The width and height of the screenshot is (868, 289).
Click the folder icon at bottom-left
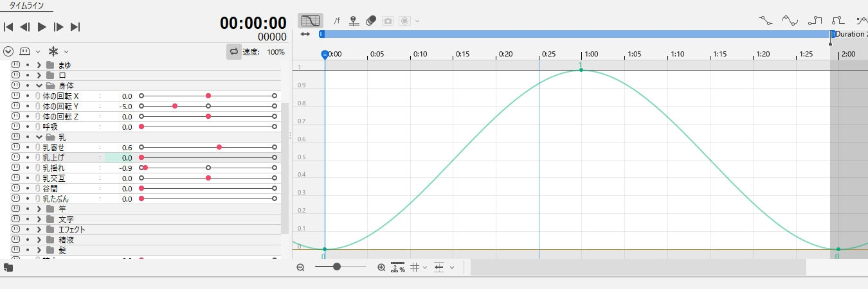pyautogui.click(x=8, y=267)
